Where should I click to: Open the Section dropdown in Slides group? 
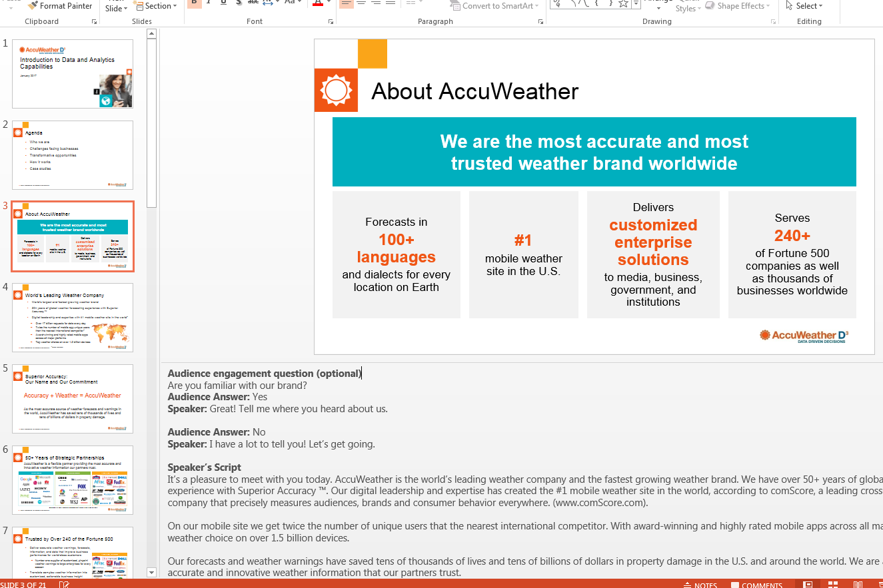[156, 5]
